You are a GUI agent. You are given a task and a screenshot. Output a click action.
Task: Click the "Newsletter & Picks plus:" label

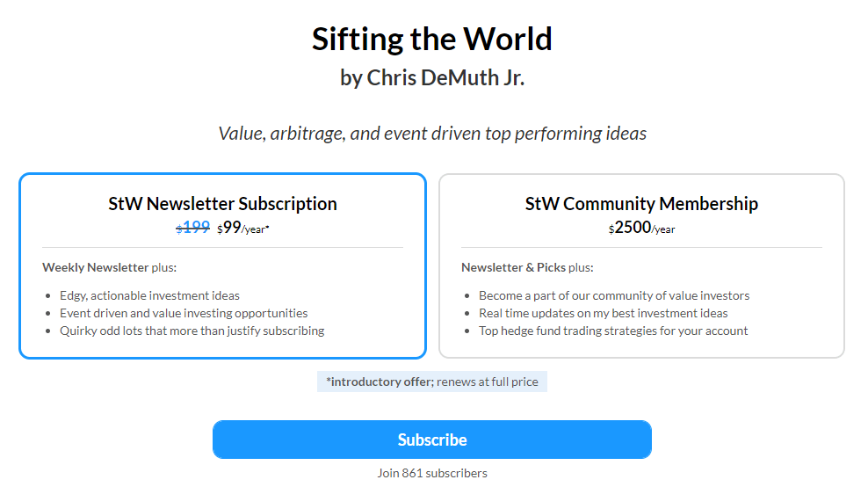point(527,267)
